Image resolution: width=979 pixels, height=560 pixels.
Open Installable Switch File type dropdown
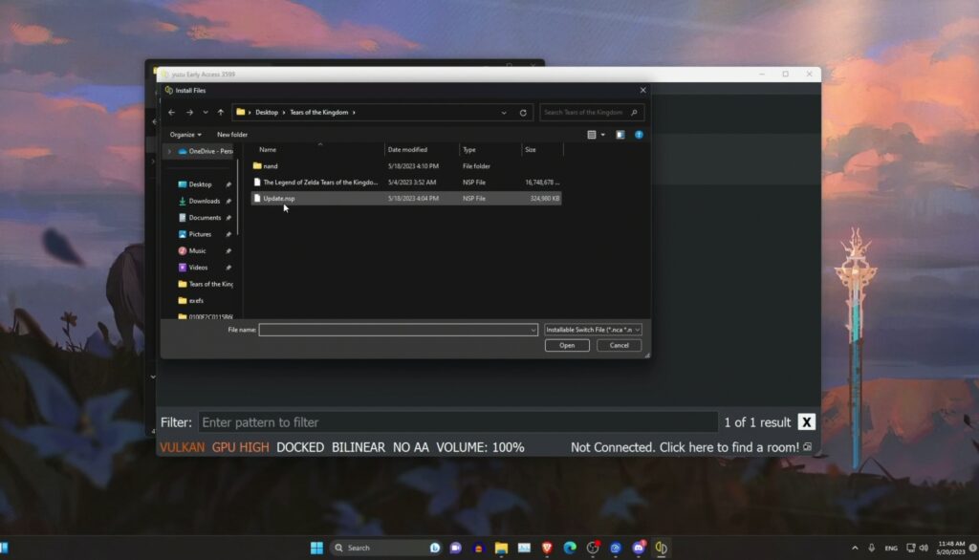point(593,330)
